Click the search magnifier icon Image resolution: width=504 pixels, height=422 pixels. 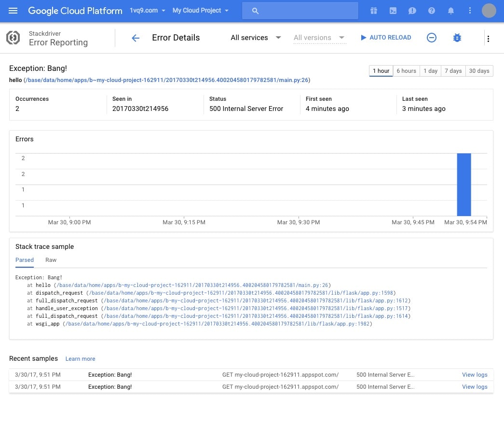(255, 11)
